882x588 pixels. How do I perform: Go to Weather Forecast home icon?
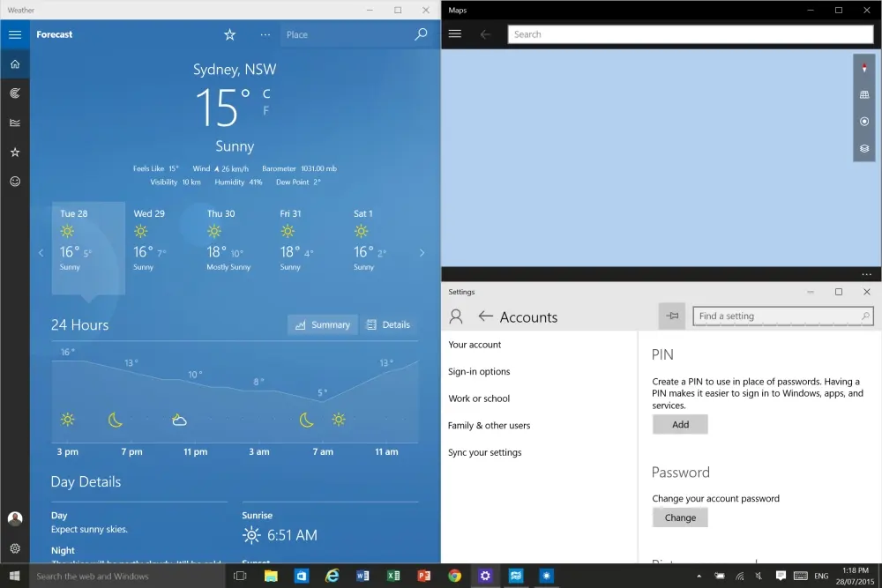click(x=15, y=64)
